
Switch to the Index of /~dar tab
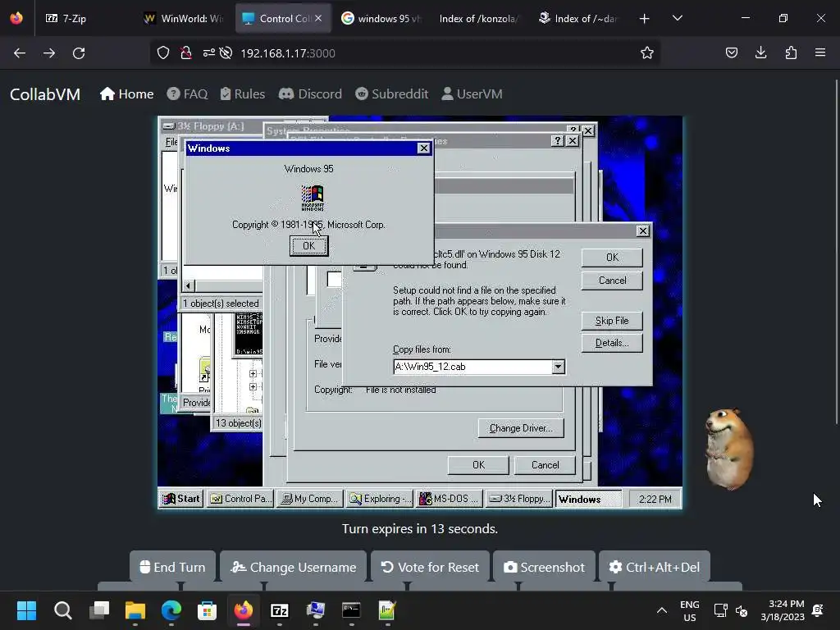pyautogui.click(x=577, y=18)
